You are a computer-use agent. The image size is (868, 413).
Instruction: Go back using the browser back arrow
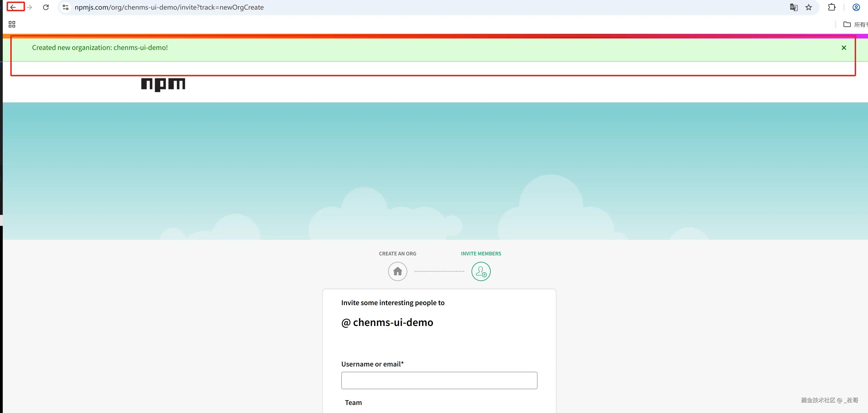pyautogui.click(x=13, y=7)
